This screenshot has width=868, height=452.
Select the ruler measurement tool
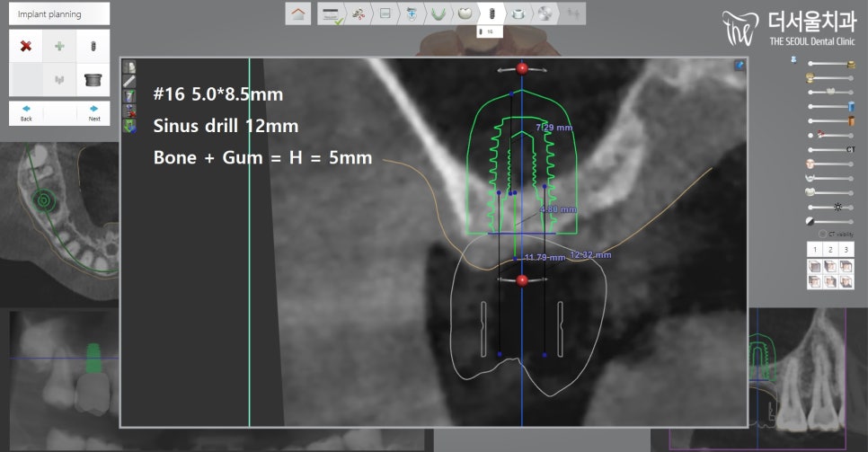point(129,82)
